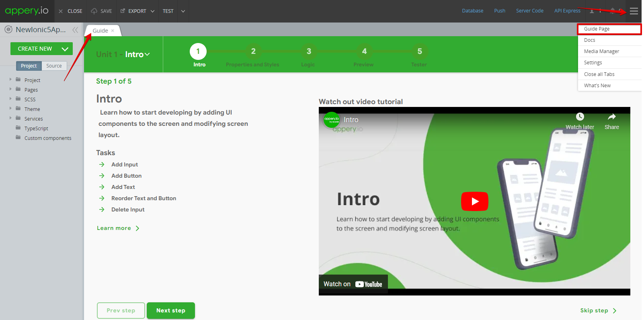Switch to the Guide tab
644x320 pixels.
click(100, 31)
